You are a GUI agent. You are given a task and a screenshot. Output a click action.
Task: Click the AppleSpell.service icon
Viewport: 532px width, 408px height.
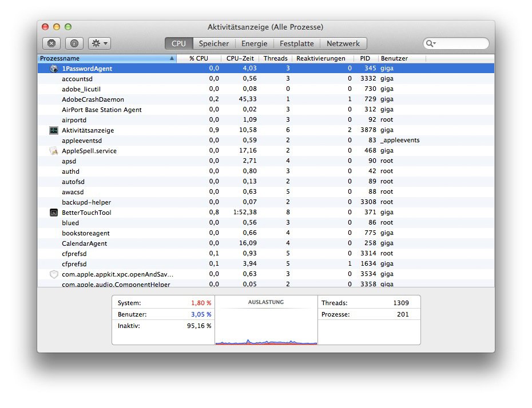54,151
